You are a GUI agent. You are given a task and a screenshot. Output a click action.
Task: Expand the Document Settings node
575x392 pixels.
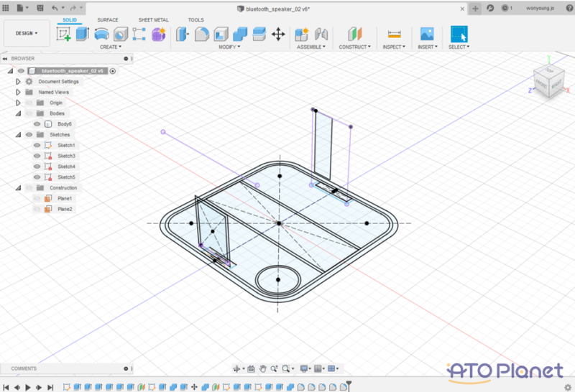point(18,82)
